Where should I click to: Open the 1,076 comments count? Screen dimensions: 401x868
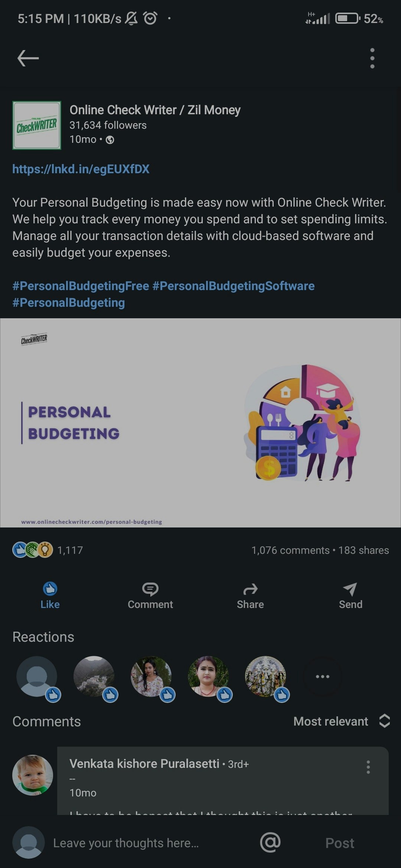[290, 550]
